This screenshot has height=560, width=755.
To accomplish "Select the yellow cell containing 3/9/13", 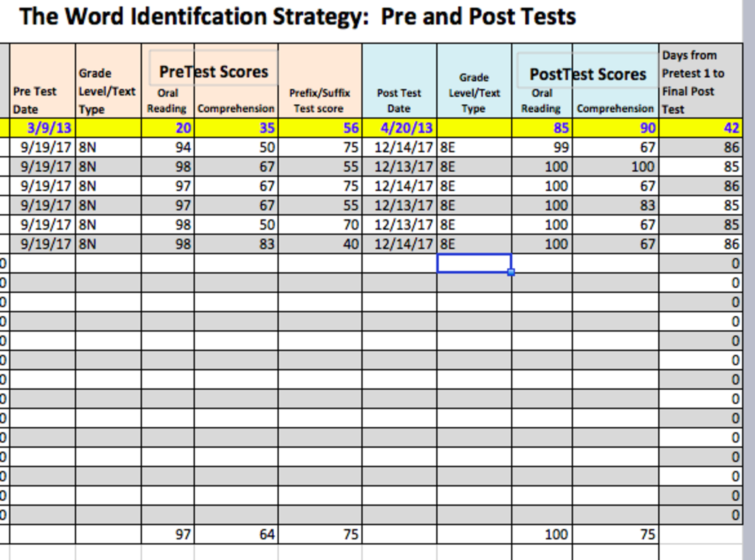I will pos(42,128).
